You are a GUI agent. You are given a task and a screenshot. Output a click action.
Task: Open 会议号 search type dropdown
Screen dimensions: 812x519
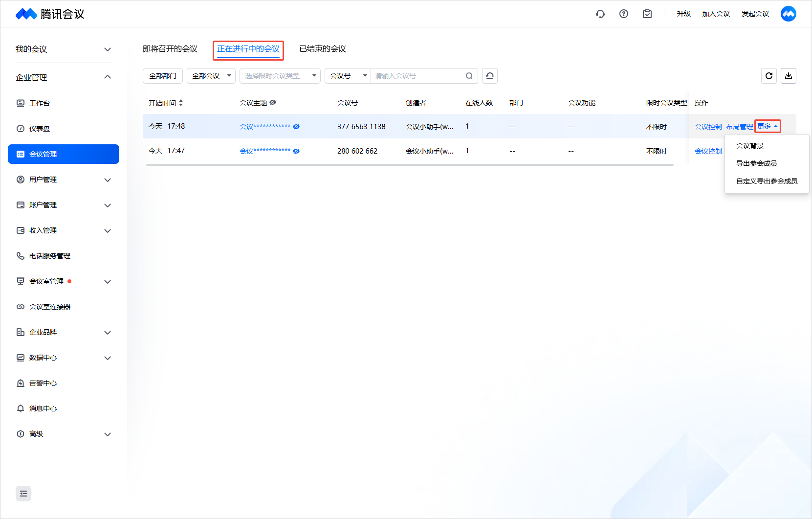(348, 76)
